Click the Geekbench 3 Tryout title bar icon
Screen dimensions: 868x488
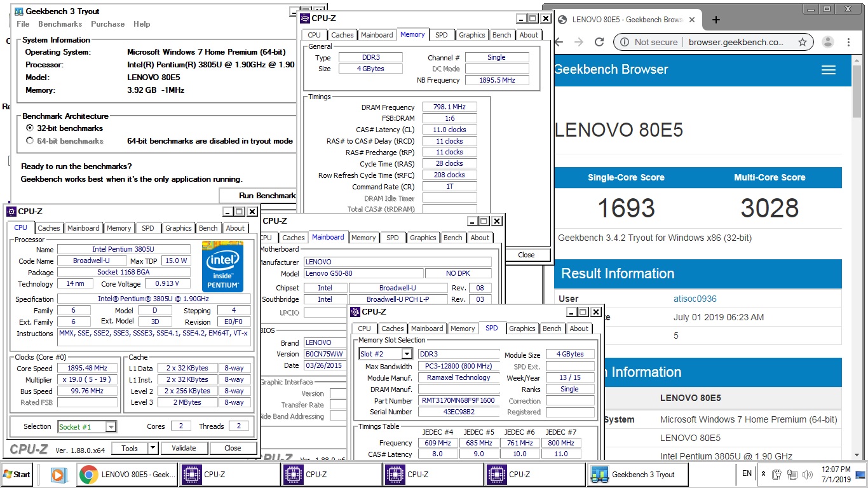[18, 11]
